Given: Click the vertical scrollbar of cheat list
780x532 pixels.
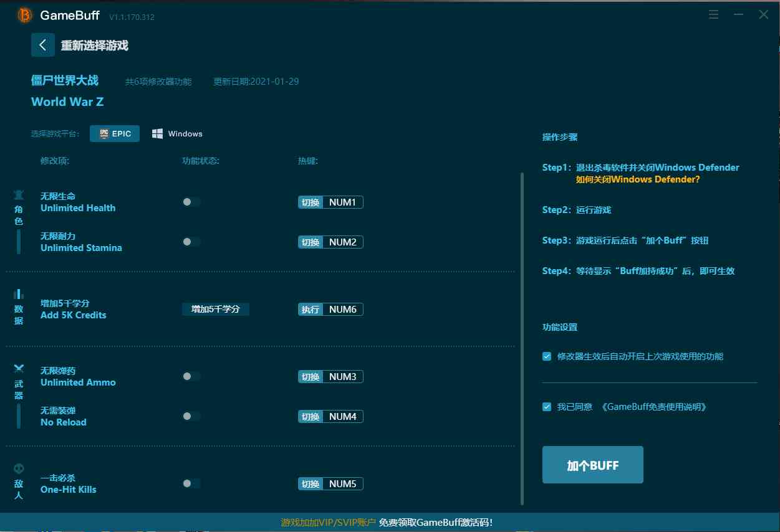Looking at the screenshot, I should click(522, 336).
